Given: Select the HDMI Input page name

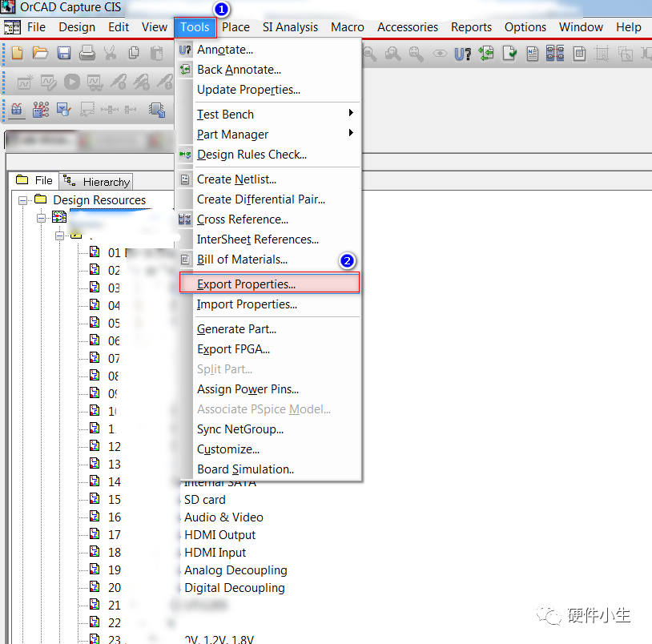Looking at the screenshot, I should pos(215,553).
